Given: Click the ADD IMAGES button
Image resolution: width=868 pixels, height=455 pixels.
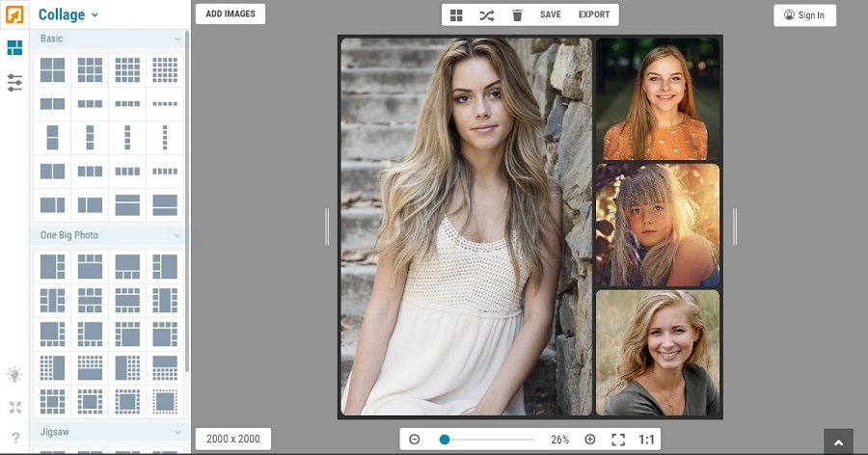Looking at the screenshot, I should click(231, 14).
